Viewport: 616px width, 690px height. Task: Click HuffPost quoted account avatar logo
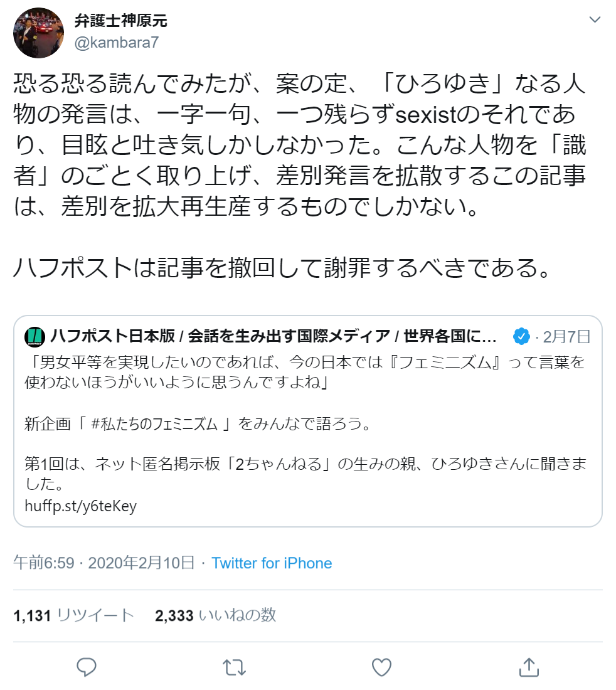(35, 337)
